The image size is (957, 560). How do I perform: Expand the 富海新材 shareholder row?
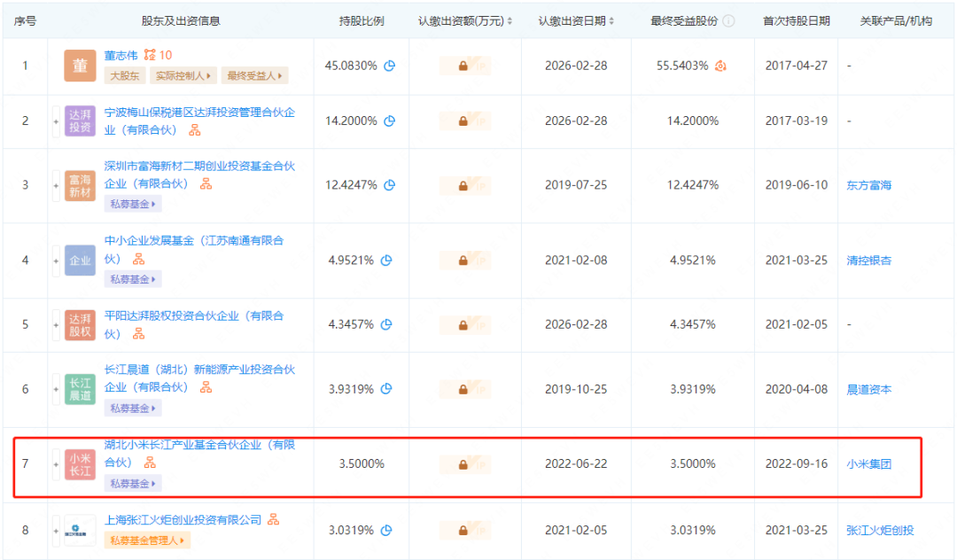57,186
